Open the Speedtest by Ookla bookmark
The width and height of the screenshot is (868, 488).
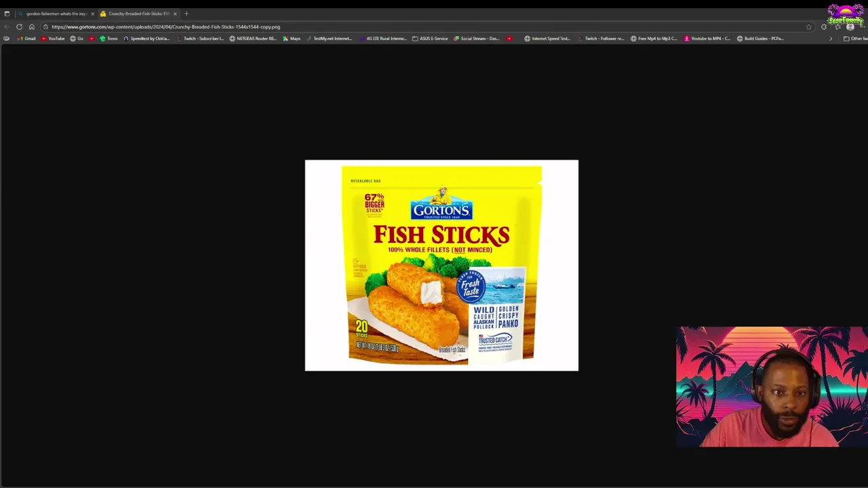[146, 39]
